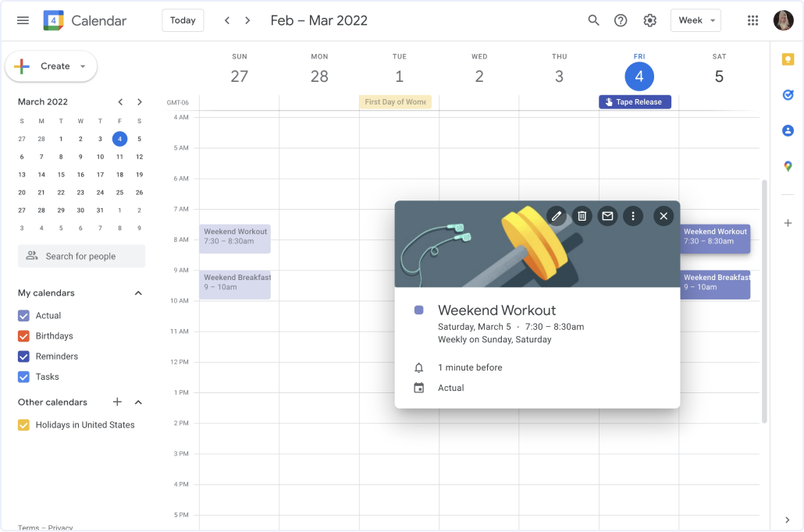Open Sunday Weekend Workout event
The width and height of the screenshot is (804, 532).
tap(235, 239)
